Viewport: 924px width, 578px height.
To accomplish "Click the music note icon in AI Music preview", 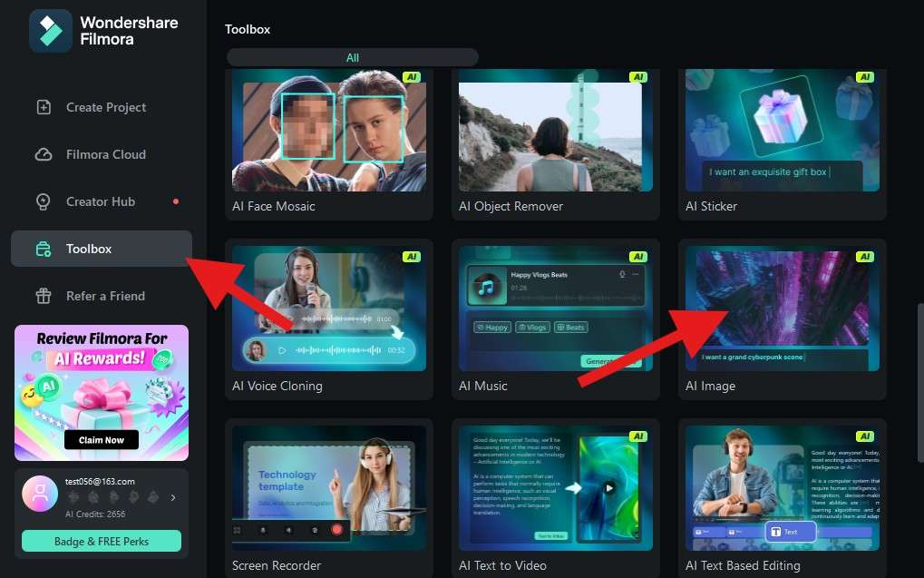I will click(487, 288).
